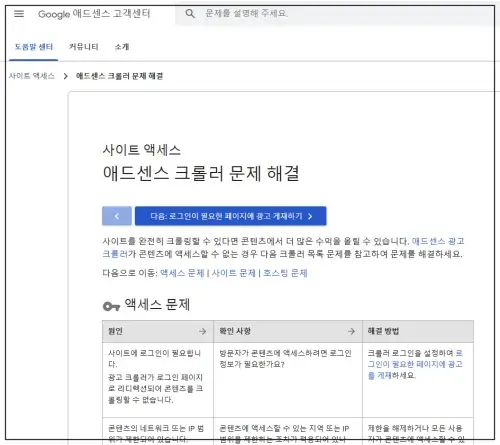The width and height of the screenshot is (500, 445).
Task: Go to next: 로그인이 필요한 페이지에 광고 게재하기
Action: pyautogui.click(x=231, y=216)
